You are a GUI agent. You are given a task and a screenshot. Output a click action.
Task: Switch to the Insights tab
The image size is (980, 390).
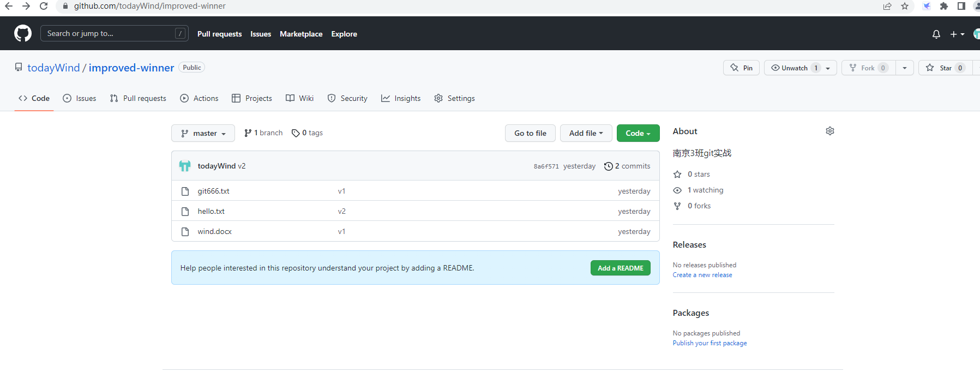click(x=401, y=99)
